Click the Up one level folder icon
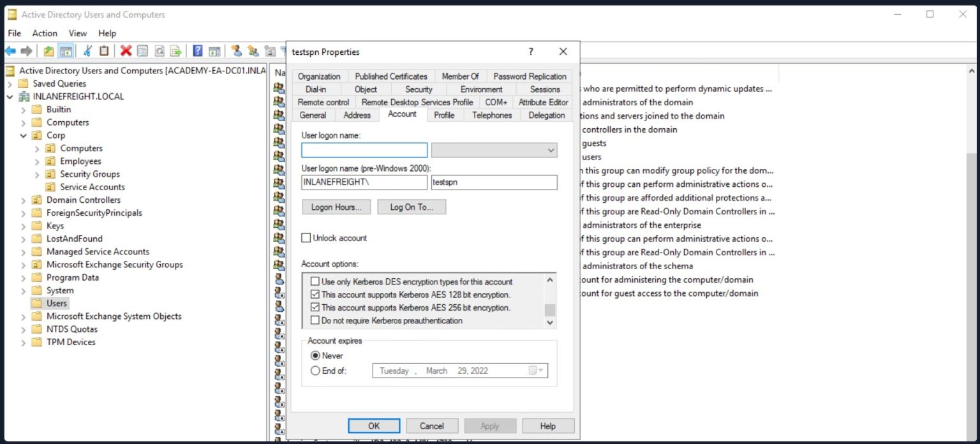The width and height of the screenshot is (980, 444). point(48,51)
